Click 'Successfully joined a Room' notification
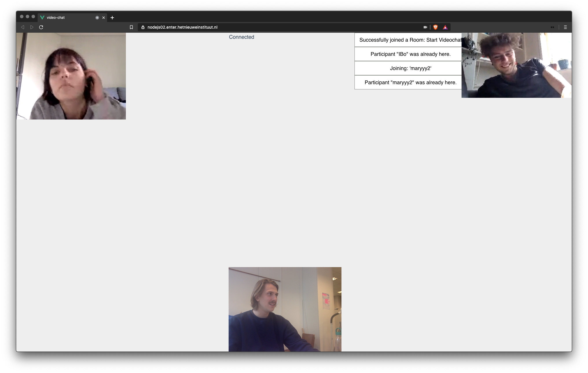Viewport: 588px width, 373px height. [x=408, y=40]
